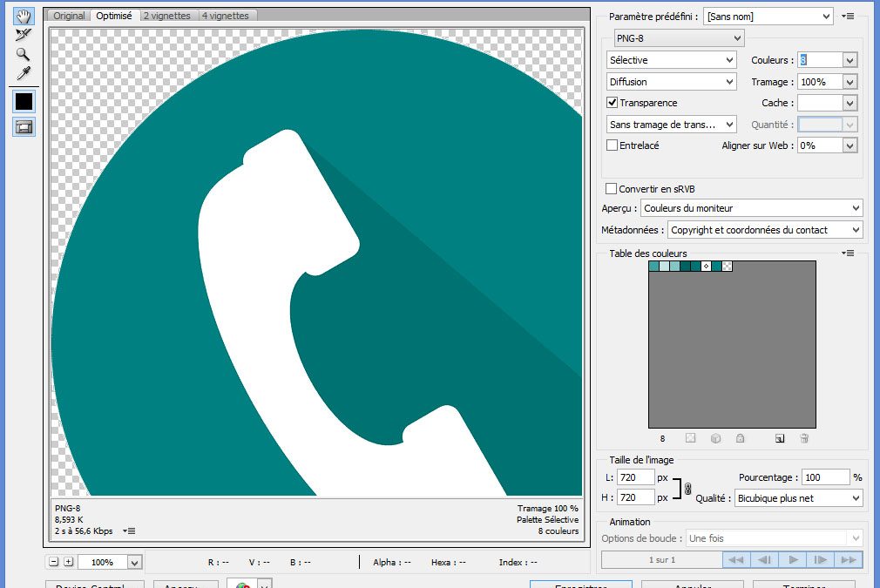Open the Diffusion dithering dropdown
880x588 pixels.
tap(671, 82)
